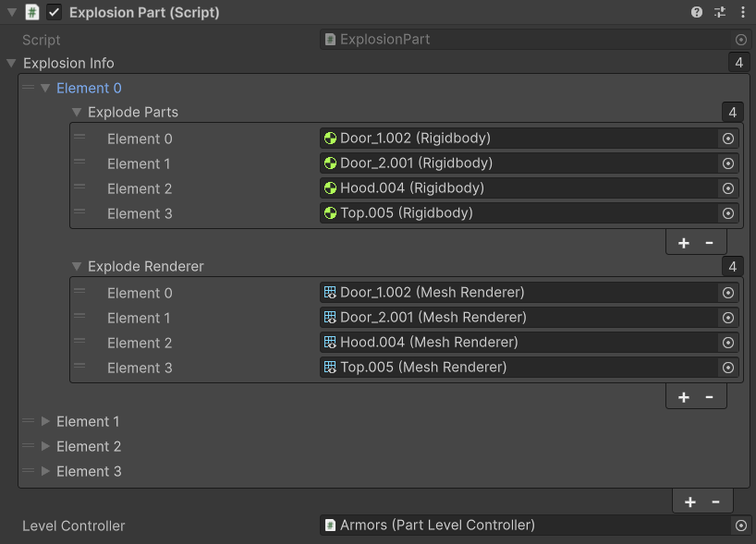This screenshot has width=756, height=544.
Task: Click object picker for Hood.004 Mesh Renderer
Action: point(727,343)
